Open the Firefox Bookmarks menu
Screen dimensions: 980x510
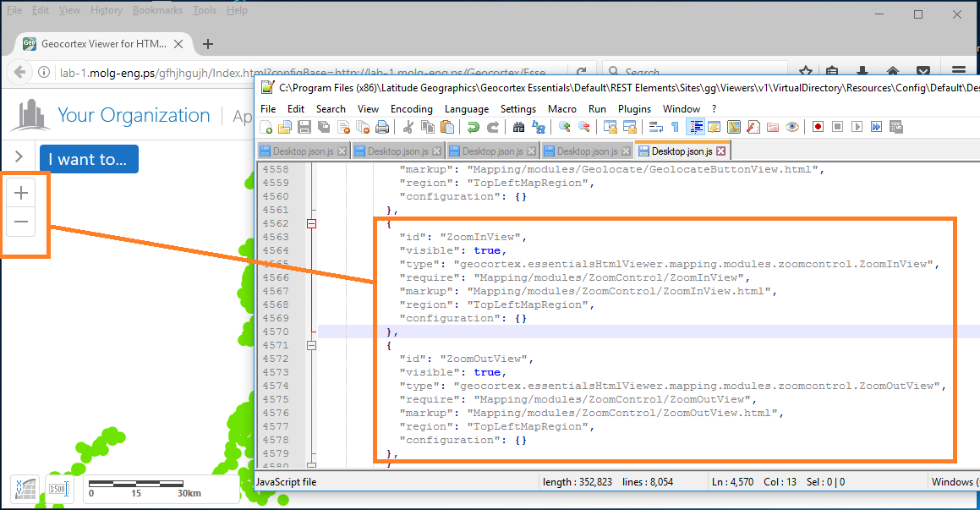click(x=157, y=10)
